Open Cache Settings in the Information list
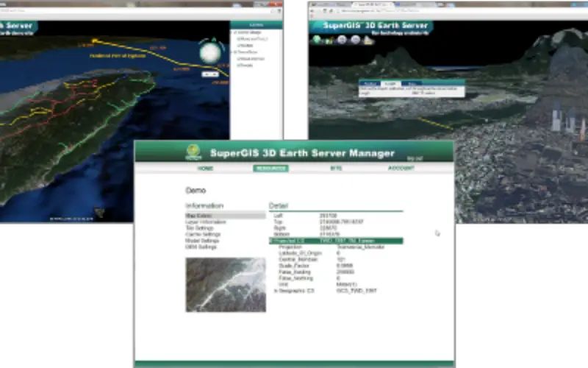Viewport: 588px width, 368px height. pos(203,234)
